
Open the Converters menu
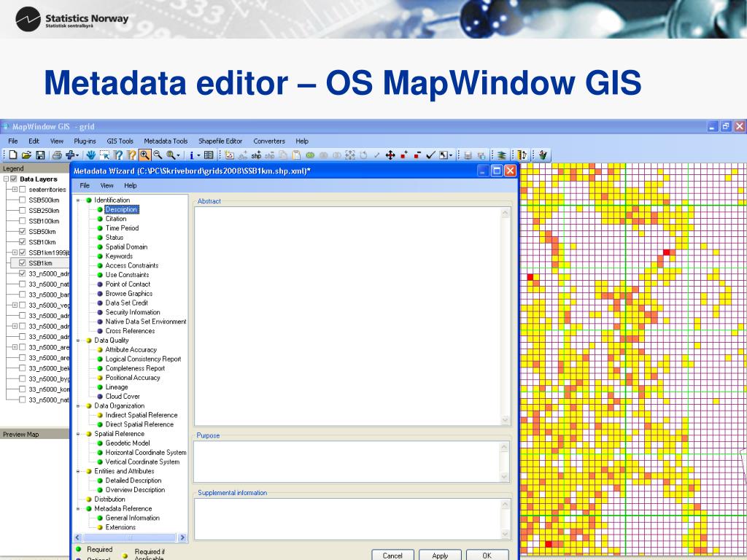(269, 141)
